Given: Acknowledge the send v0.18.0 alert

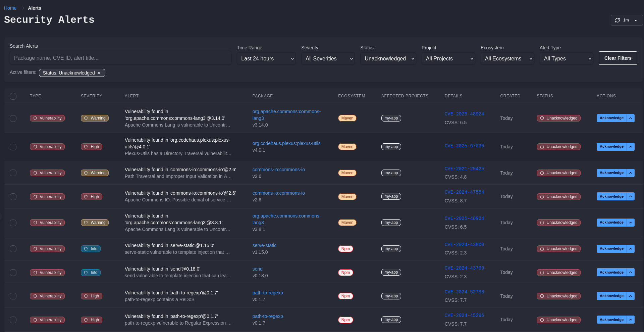Looking at the screenshot, I should 611,272.
